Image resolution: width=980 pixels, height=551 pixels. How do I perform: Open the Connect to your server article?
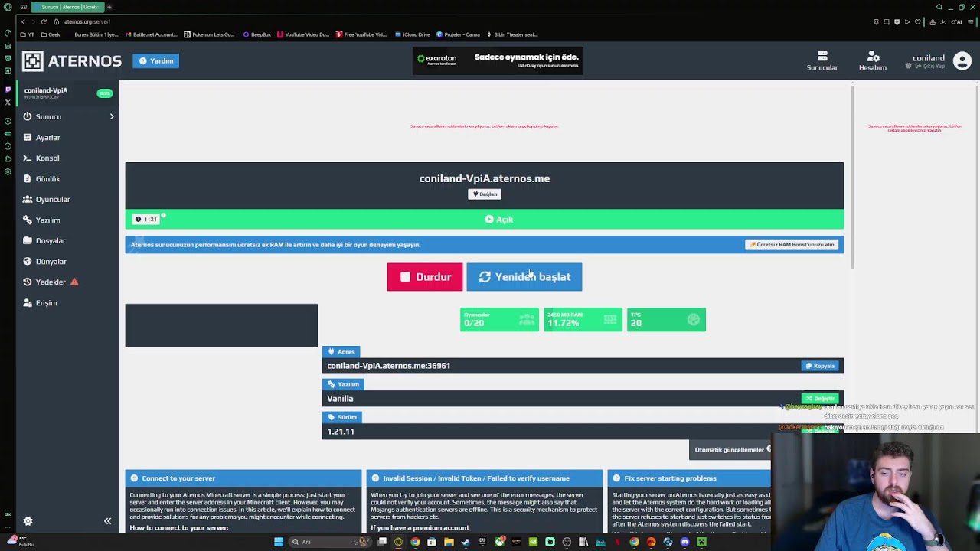coord(243,478)
